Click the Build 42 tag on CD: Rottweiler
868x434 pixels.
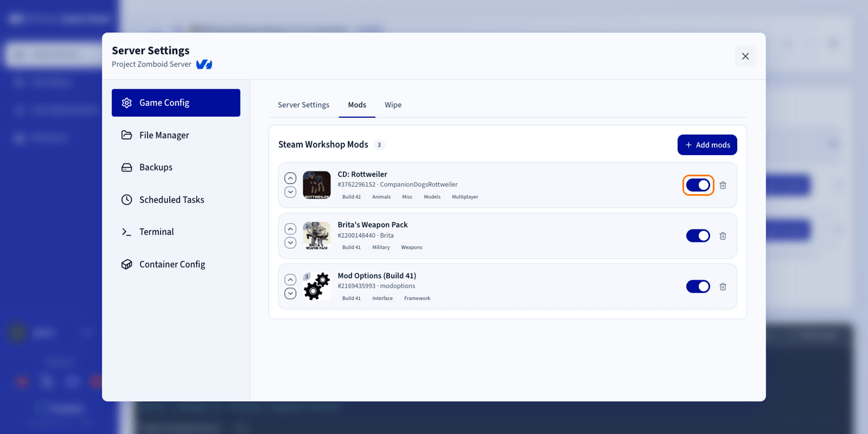pyautogui.click(x=352, y=197)
